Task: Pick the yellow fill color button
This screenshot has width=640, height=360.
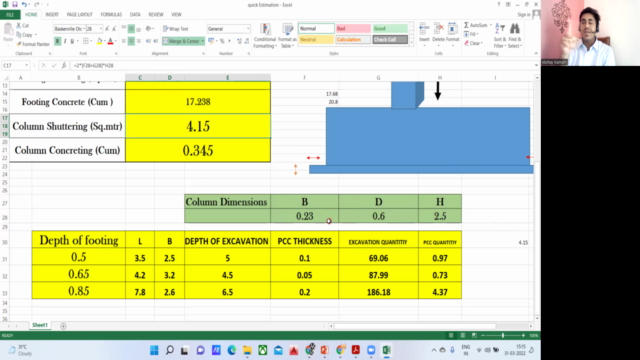Action: coord(99,41)
